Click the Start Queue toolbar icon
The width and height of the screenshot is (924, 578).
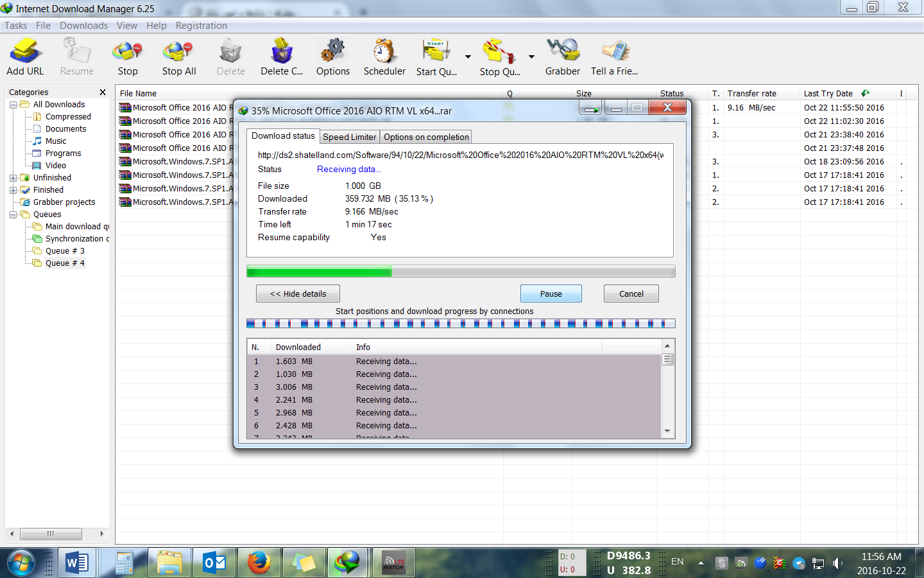[436, 57]
